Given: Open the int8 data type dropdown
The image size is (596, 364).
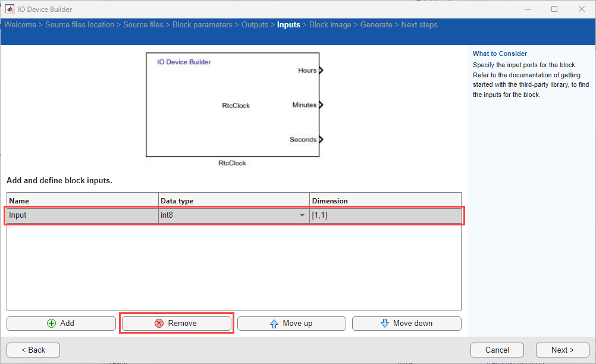Looking at the screenshot, I should pyautogui.click(x=302, y=215).
